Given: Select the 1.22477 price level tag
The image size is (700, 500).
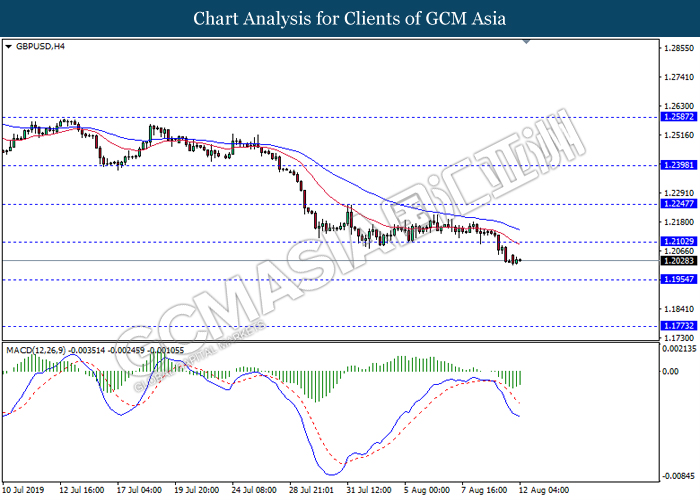Looking at the screenshot, I should (678, 204).
